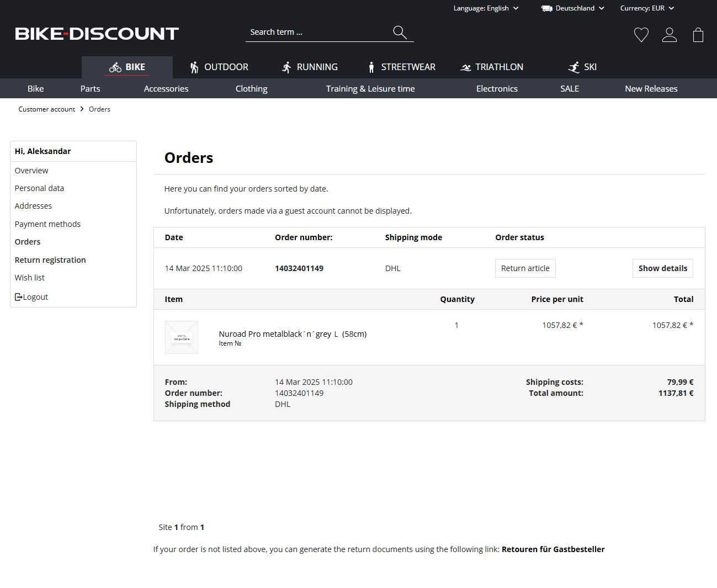This screenshot has height=588, width=717.
Task: Click the search magnifier icon
Action: (x=400, y=33)
